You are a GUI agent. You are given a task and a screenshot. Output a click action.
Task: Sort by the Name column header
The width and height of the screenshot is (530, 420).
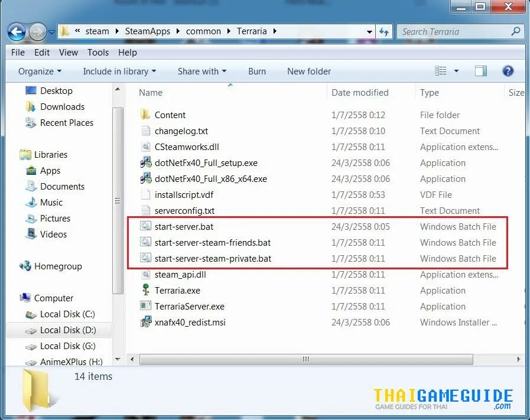(151, 93)
